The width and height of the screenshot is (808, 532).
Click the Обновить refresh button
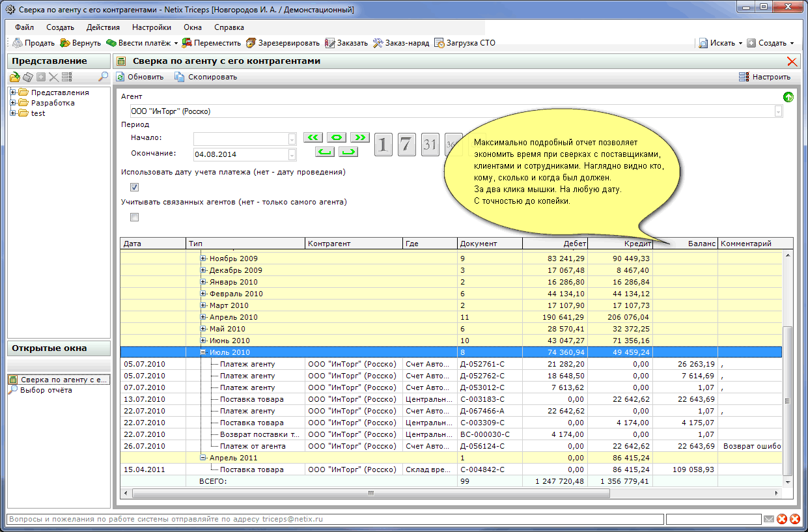139,77
